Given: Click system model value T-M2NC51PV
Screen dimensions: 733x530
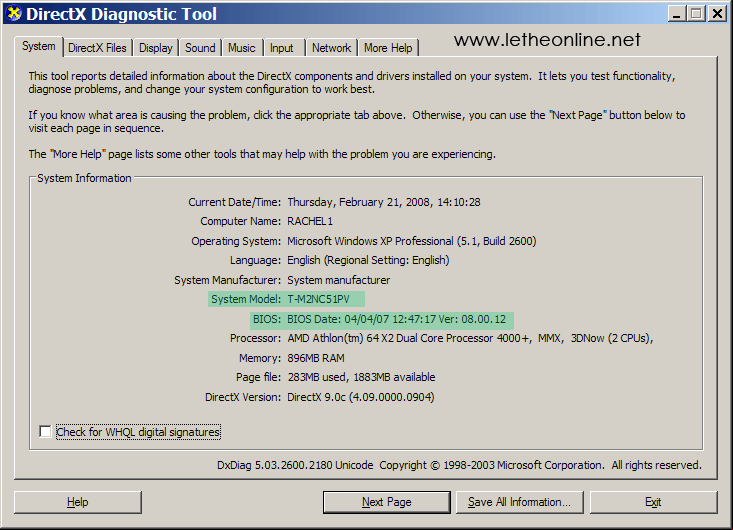Looking at the screenshot, I should tap(318, 299).
